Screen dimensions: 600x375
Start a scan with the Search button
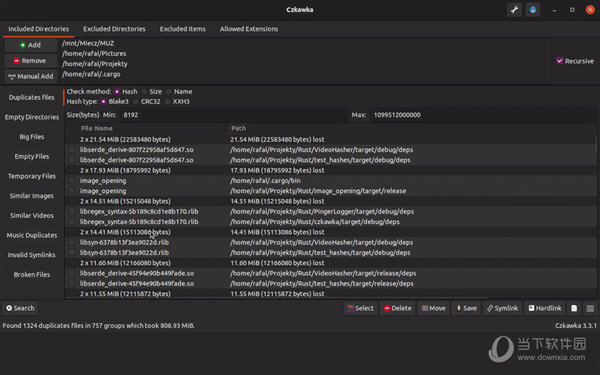point(20,308)
